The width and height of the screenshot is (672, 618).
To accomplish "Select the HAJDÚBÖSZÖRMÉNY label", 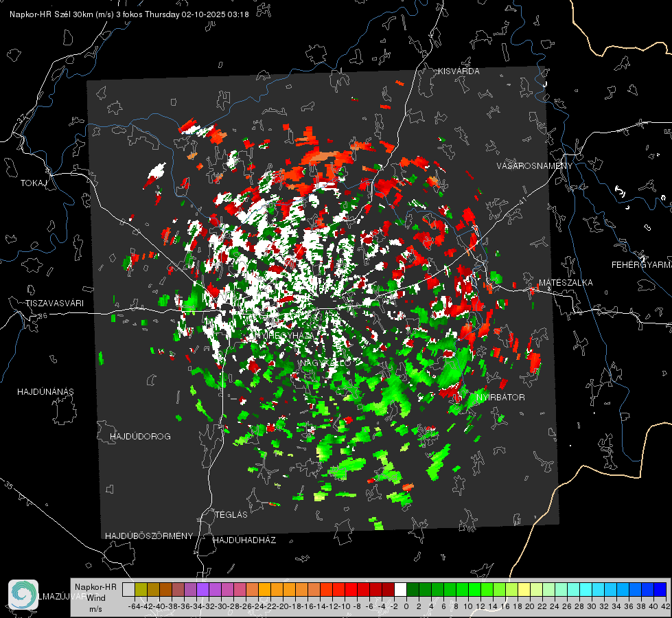I will pyautogui.click(x=149, y=536).
